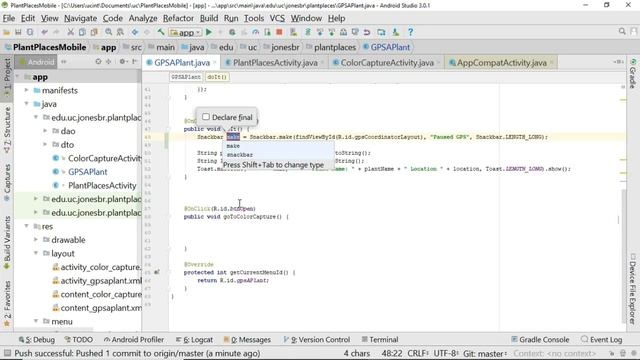Open the Android Profiler tool window
This screenshot has height=360, width=640.
[133, 340]
